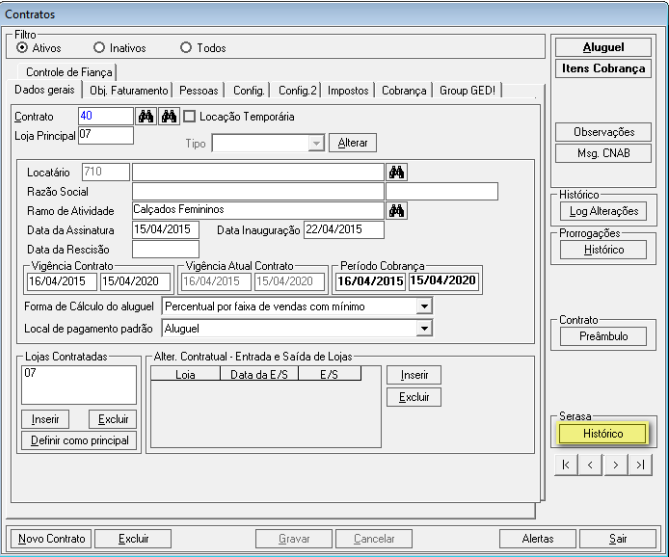Advance to next record arrow button
669x557 pixels.
[x=618, y=465]
